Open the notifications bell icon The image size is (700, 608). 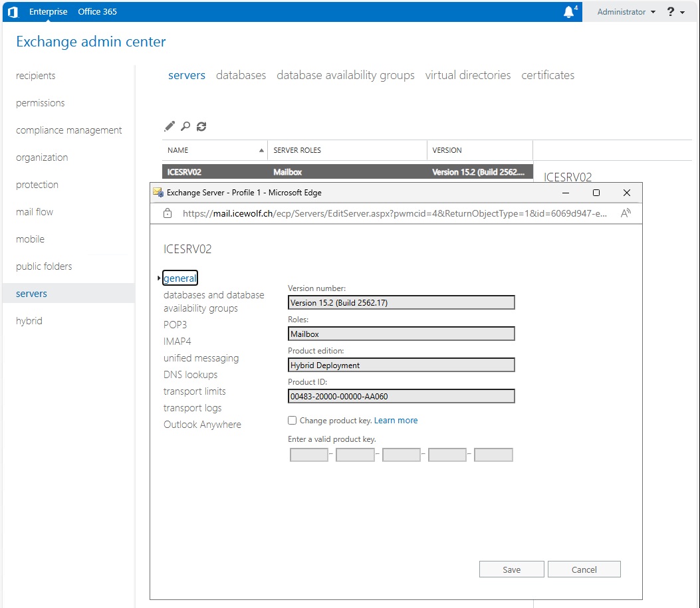569,12
